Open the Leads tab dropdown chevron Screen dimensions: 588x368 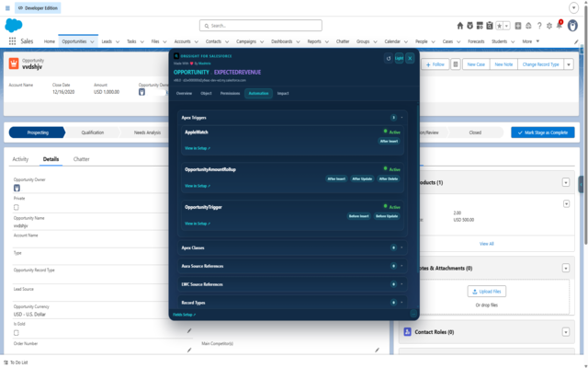point(118,41)
